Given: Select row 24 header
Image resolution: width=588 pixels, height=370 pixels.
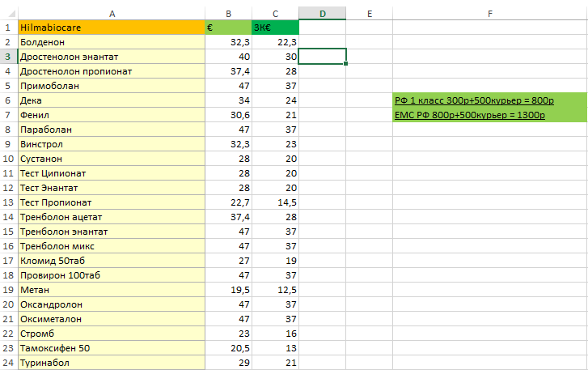Looking at the screenshot, I should coord(8,363).
